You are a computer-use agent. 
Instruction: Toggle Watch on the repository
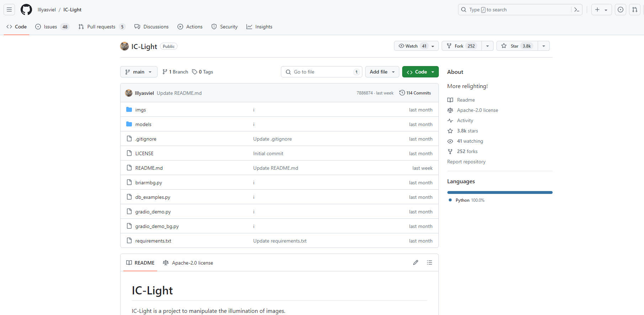pyautogui.click(x=412, y=46)
